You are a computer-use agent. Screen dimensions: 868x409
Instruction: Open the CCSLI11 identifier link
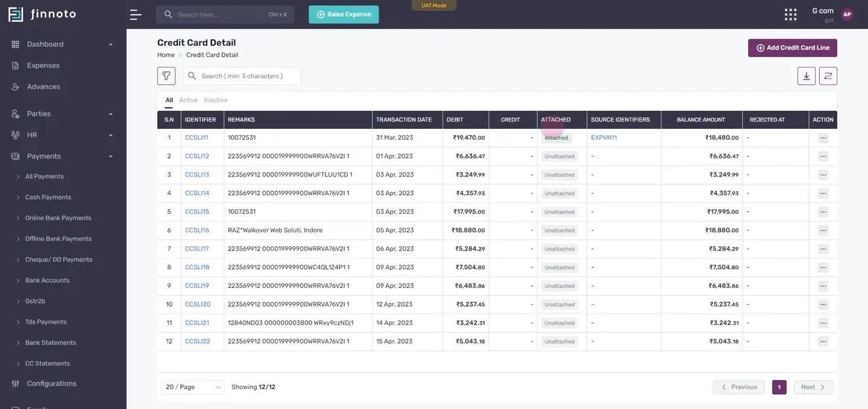[197, 138]
